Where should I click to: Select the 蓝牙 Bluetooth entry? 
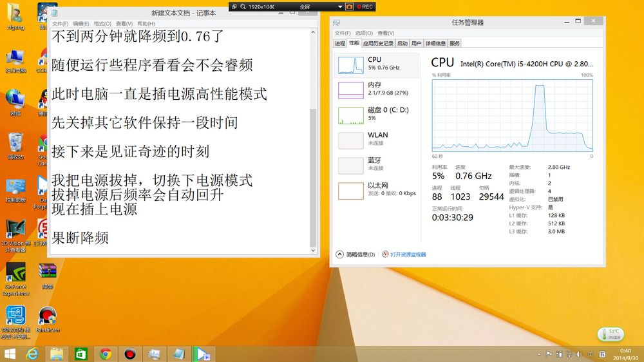tap(377, 166)
